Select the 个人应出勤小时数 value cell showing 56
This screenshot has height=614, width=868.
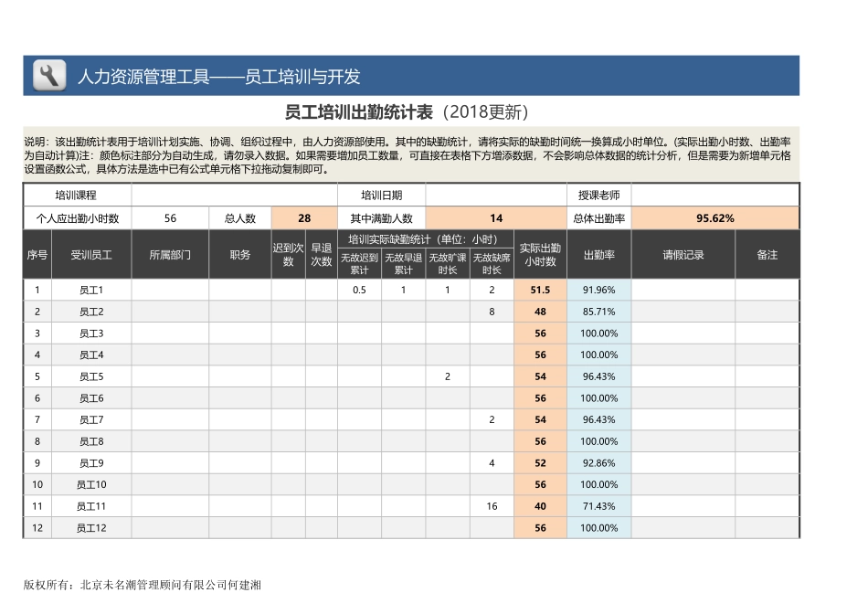tap(170, 218)
